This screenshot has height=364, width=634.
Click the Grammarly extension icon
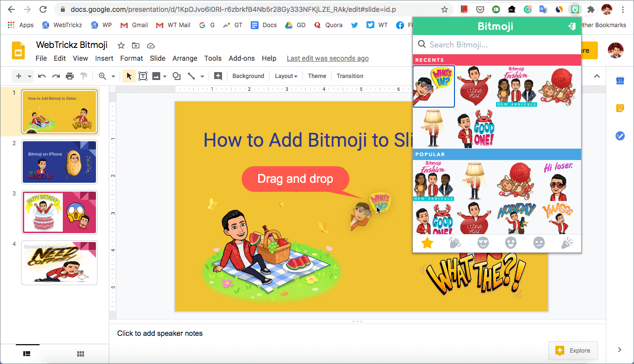(528, 9)
